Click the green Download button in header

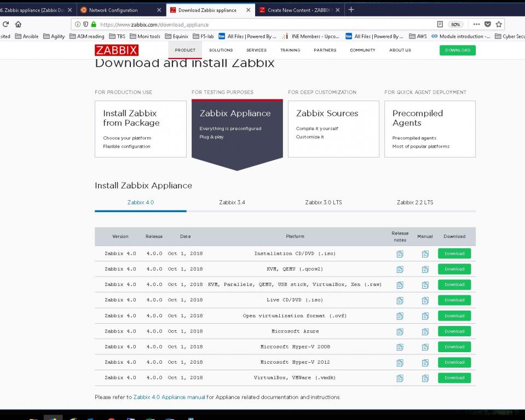tap(457, 50)
